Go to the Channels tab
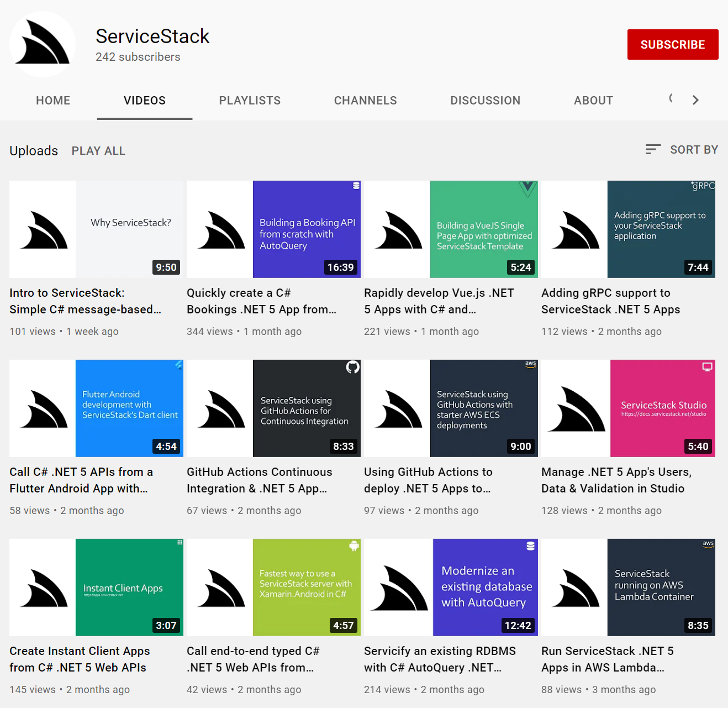Screen dimensions: 728x708 click(366, 101)
